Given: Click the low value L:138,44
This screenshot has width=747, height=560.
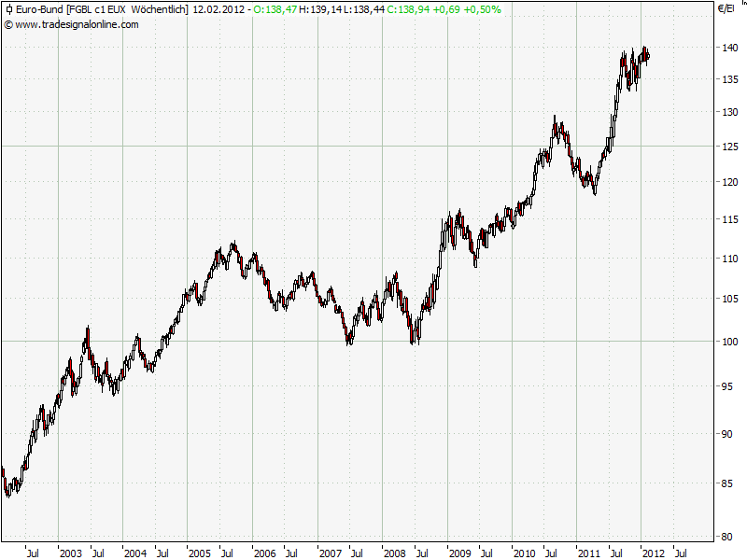Looking at the screenshot, I should pos(363,9).
